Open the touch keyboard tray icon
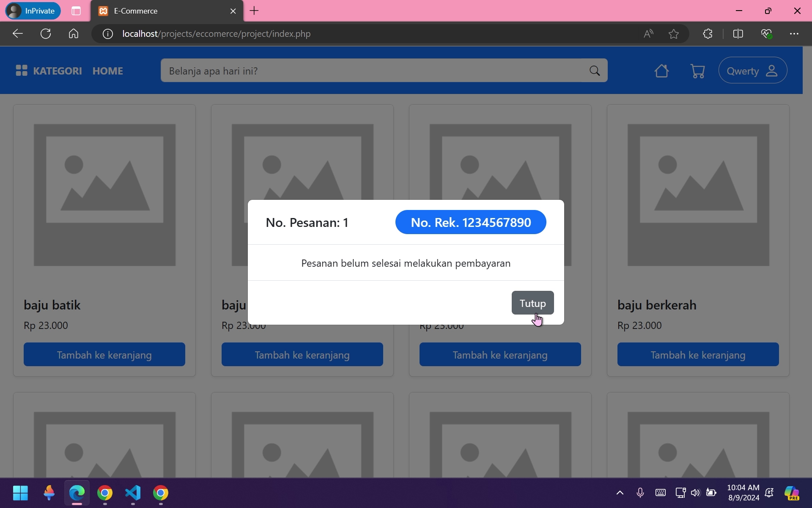The height and width of the screenshot is (508, 812). (x=661, y=493)
